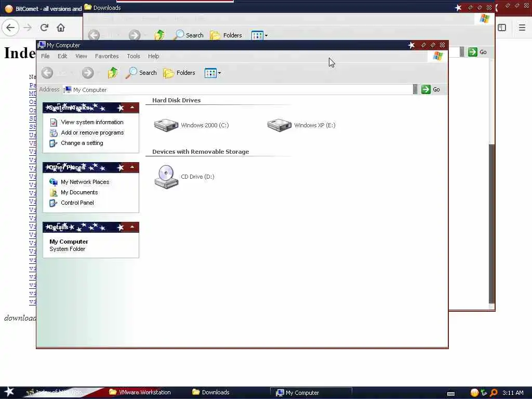Click View system information icon
The height and width of the screenshot is (399, 532).
coord(54,123)
